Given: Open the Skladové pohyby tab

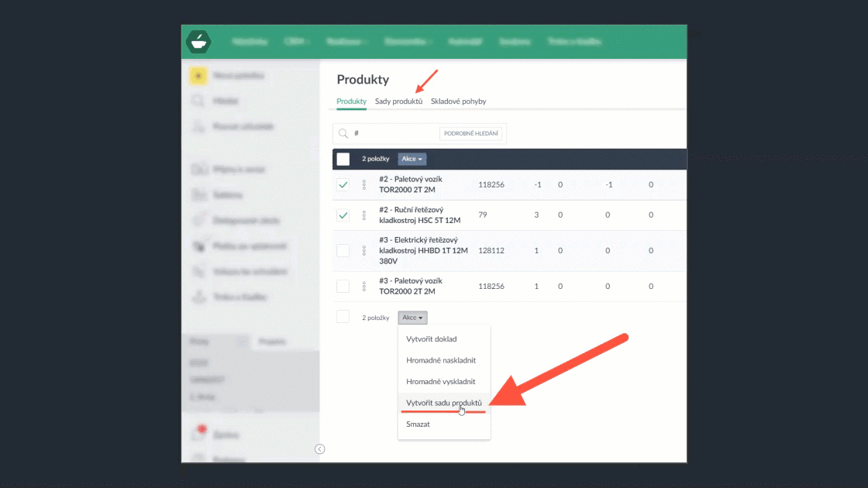Looking at the screenshot, I should [458, 101].
